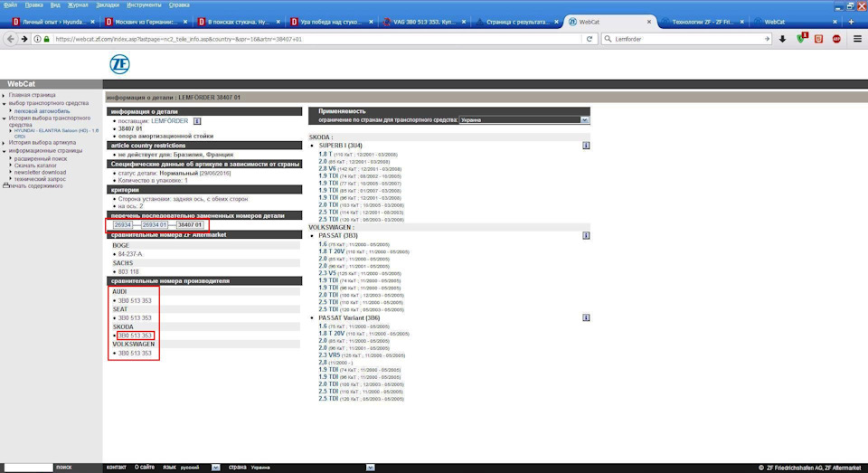
Task: Click the Lemforder browser search field
Action: 686,39
